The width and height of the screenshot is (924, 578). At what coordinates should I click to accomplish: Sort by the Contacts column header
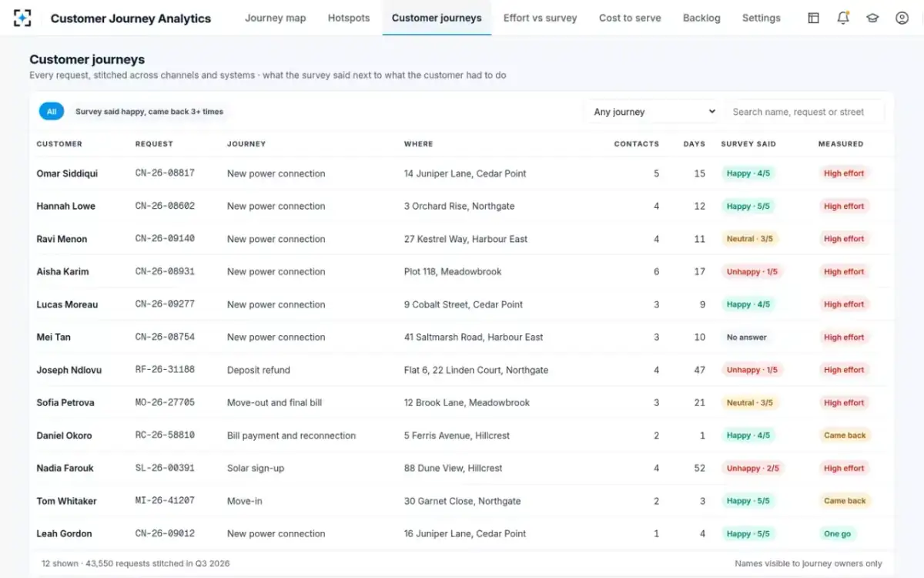click(x=636, y=144)
